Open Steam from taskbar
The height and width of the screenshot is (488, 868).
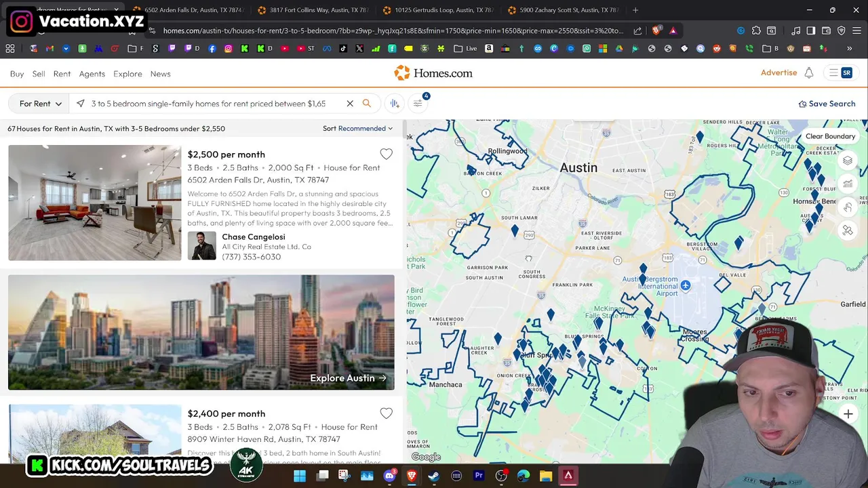point(434,476)
